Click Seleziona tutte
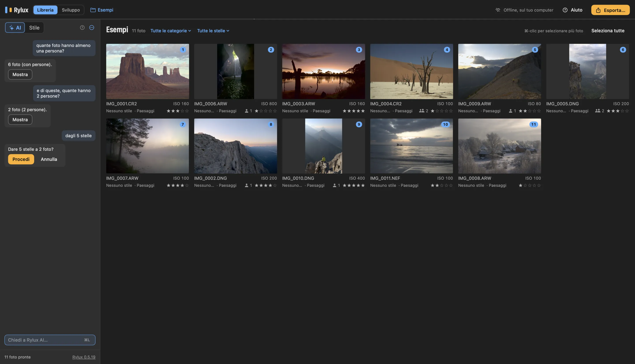 pos(608,31)
